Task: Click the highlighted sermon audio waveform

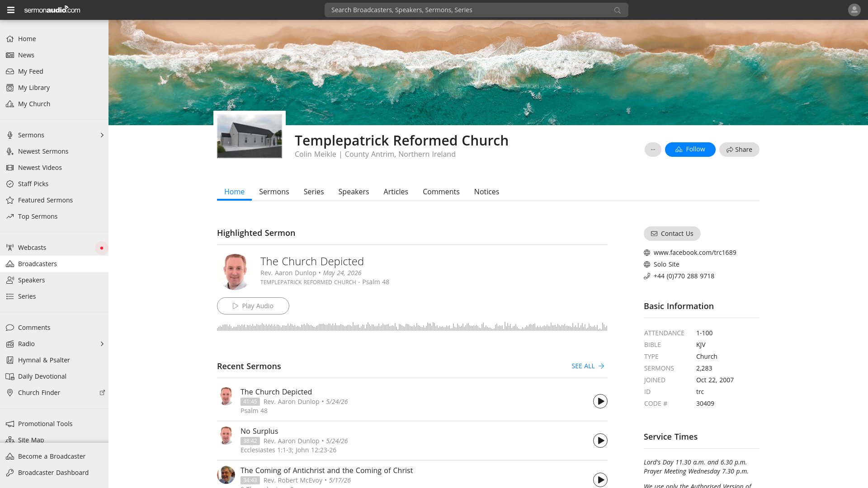Action: [412, 327]
